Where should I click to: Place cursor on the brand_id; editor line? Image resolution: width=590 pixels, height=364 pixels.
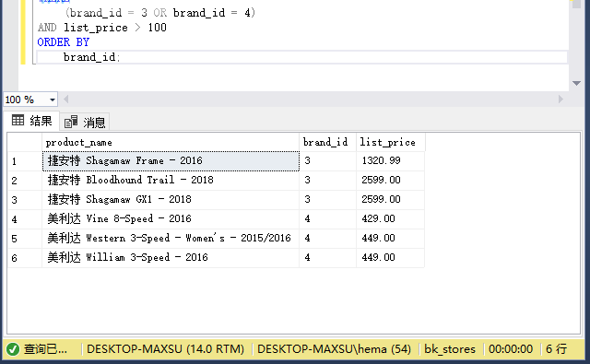(x=301, y=57)
